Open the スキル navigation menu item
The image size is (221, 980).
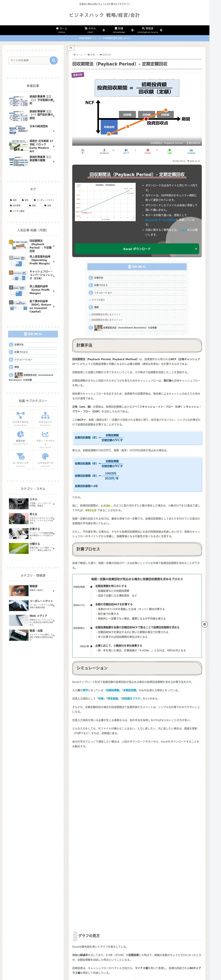tap(90, 30)
